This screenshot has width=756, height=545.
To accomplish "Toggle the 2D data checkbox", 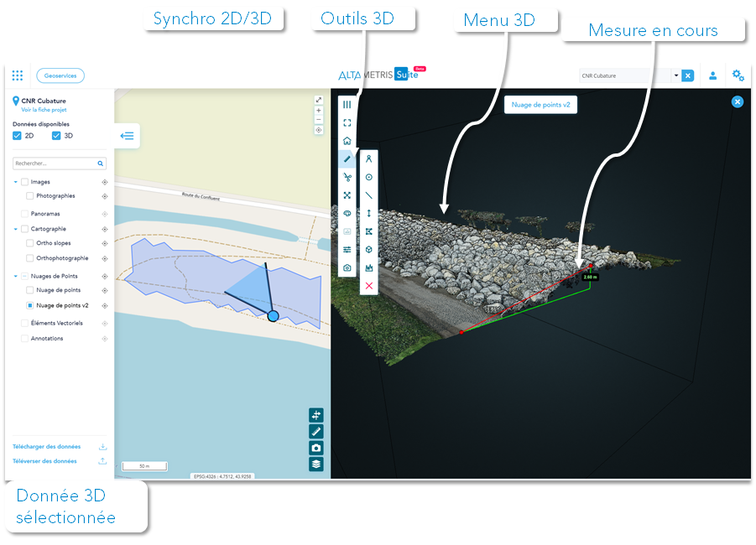I will pos(17,136).
